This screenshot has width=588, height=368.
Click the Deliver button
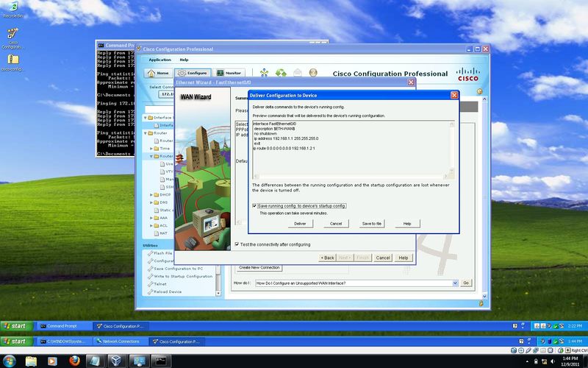pyautogui.click(x=300, y=224)
